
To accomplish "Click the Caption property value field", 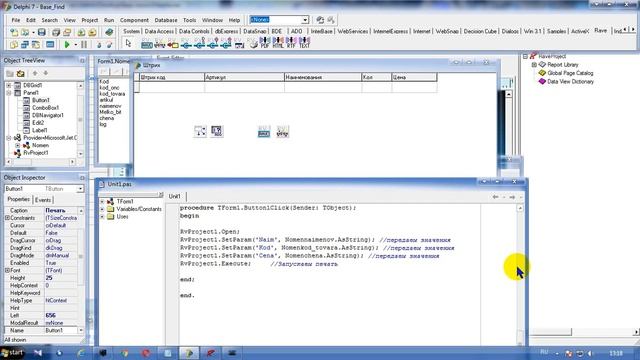I will tap(61, 211).
